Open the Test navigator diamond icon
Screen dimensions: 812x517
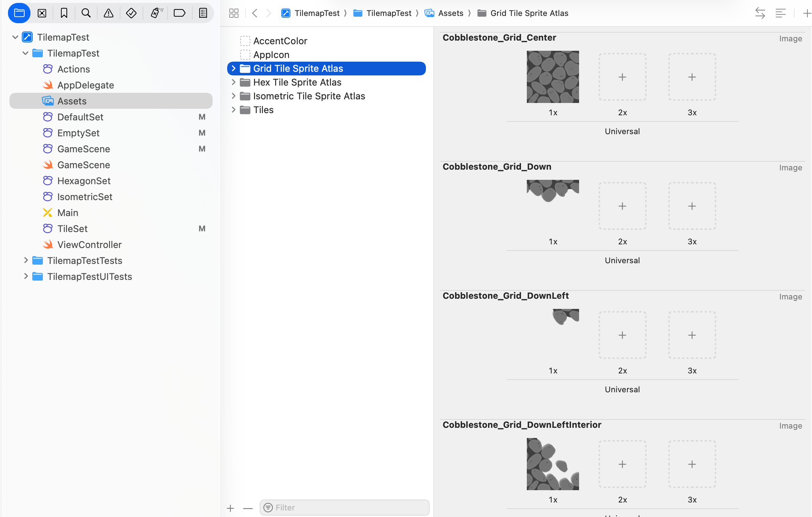[x=131, y=13]
